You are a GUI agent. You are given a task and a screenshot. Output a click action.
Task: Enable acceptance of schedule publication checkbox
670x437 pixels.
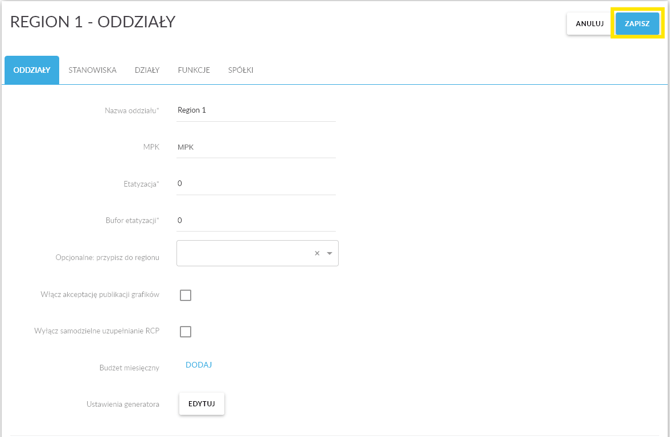click(185, 295)
